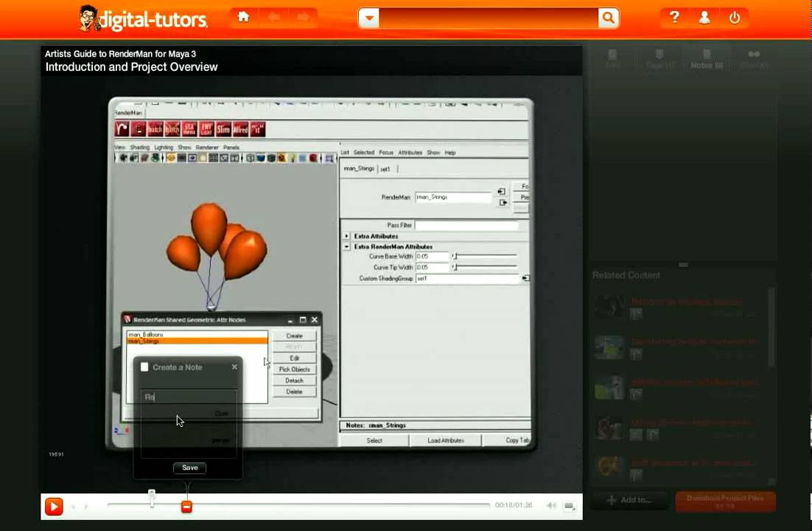Click the Curve Base Width slider
The image size is (812, 531).
click(x=485, y=256)
